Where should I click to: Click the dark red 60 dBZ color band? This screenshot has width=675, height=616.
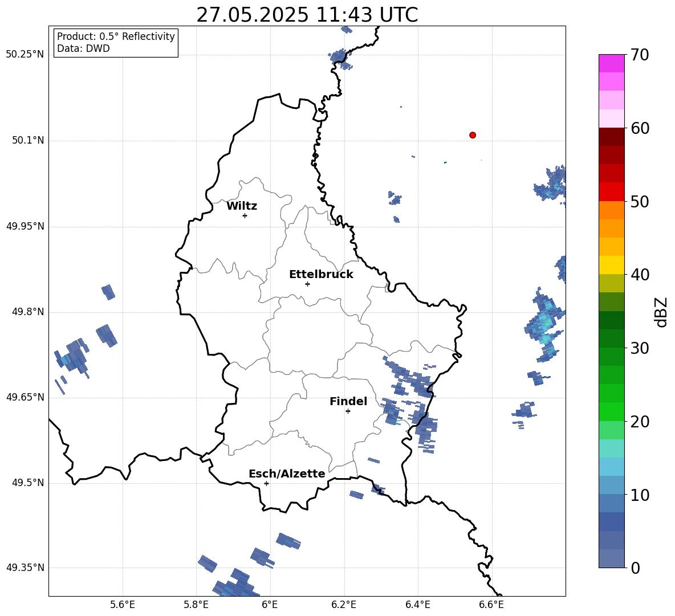[x=611, y=137]
